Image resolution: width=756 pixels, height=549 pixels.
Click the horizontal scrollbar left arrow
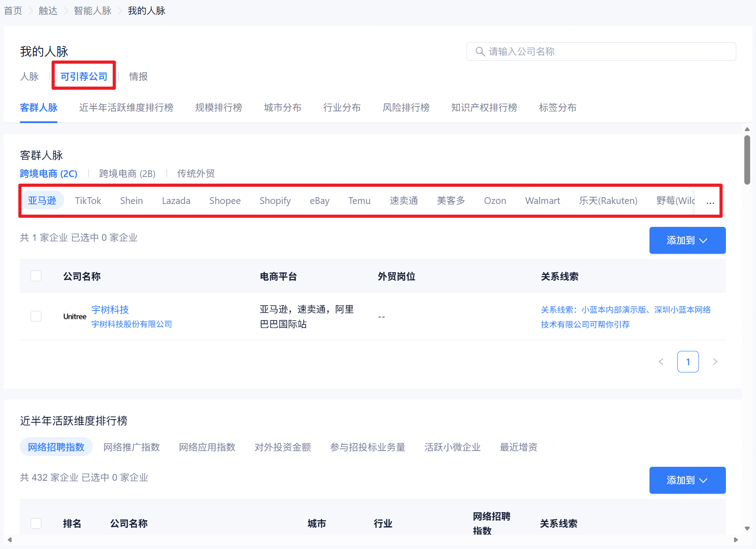tap(9, 540)
